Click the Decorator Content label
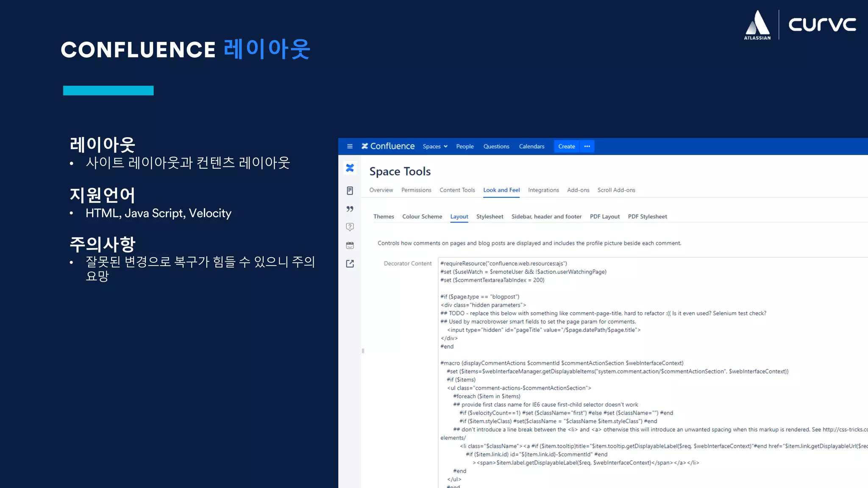 pos(408,263)
